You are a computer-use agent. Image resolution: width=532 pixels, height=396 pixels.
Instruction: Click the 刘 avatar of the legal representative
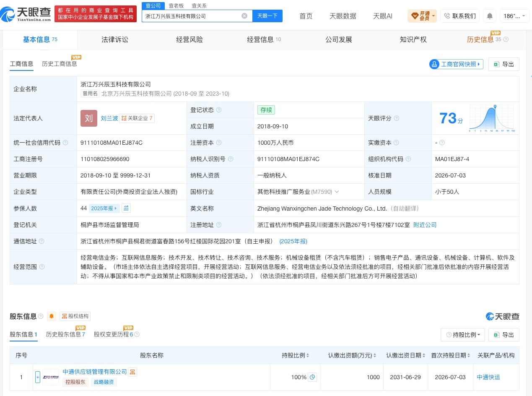pyautogui.click(x=89, y=118)
